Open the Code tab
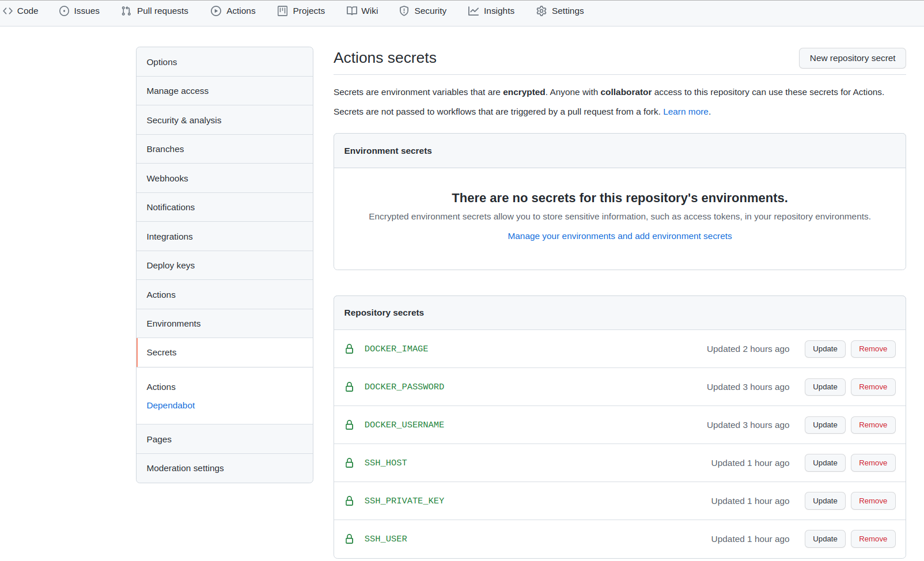The image size is (924, 561). (21, 11)
